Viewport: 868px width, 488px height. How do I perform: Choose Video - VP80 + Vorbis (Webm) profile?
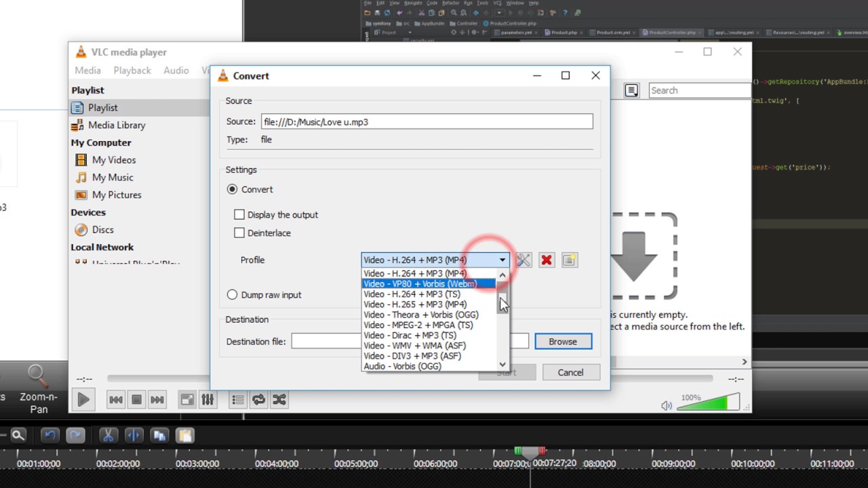[430, 284]
